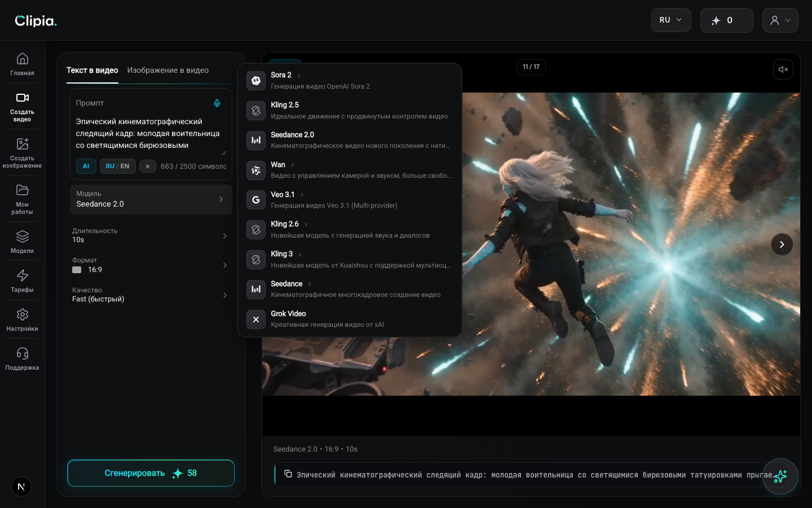
Task: Click the Veo 3.1 Google icon
Action: tap(256, 200)
